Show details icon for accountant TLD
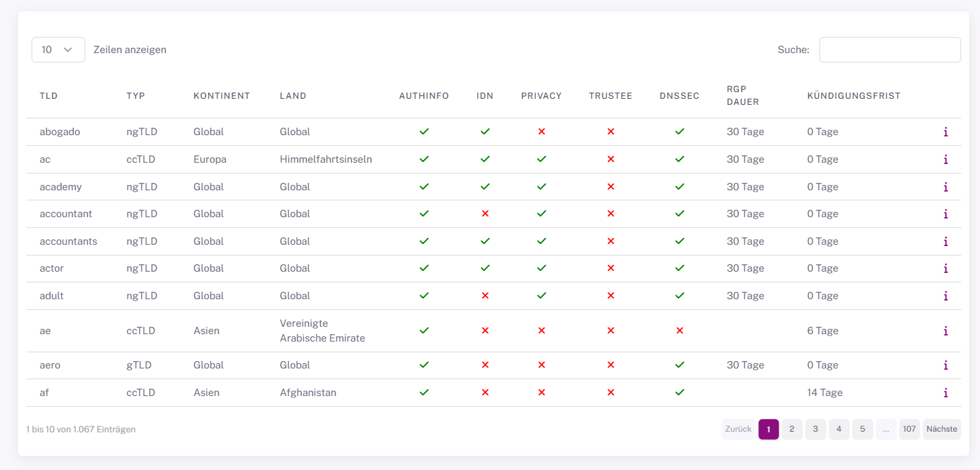 point(945,214)
